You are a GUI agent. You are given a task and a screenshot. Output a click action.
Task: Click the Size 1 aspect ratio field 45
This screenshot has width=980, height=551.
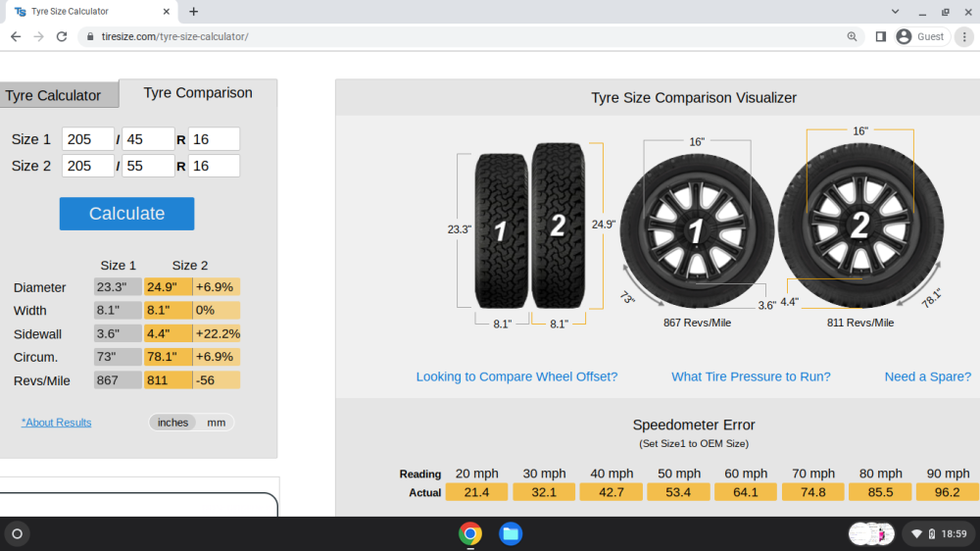coord(148,139)
